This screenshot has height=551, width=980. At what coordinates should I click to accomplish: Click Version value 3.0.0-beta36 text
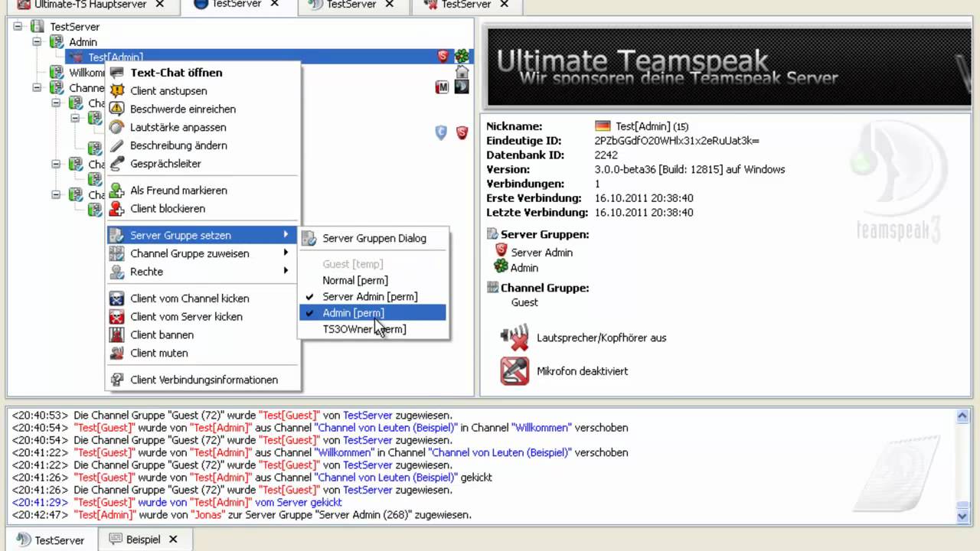[x=690, y=170]
